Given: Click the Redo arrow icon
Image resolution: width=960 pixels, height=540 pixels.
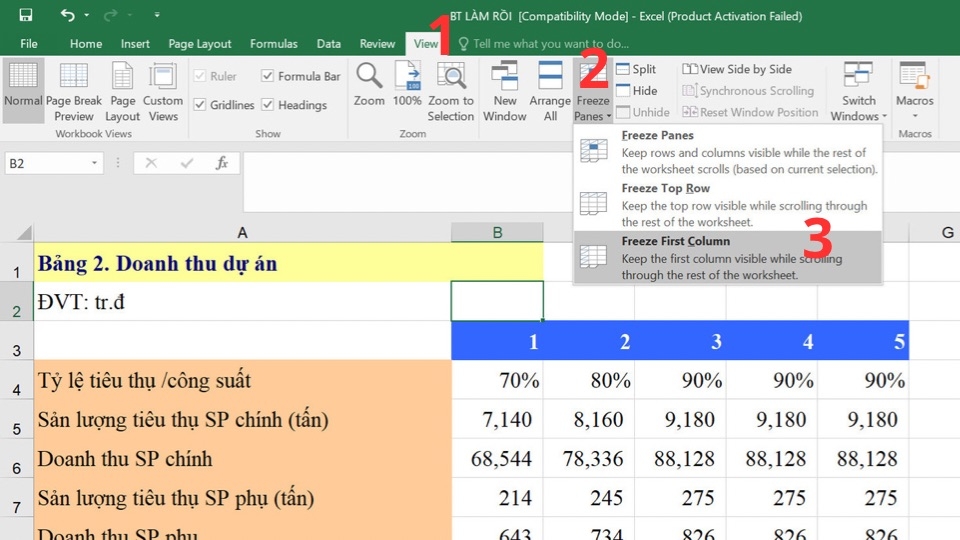Looking at the screenshot, I should (111, 15).
